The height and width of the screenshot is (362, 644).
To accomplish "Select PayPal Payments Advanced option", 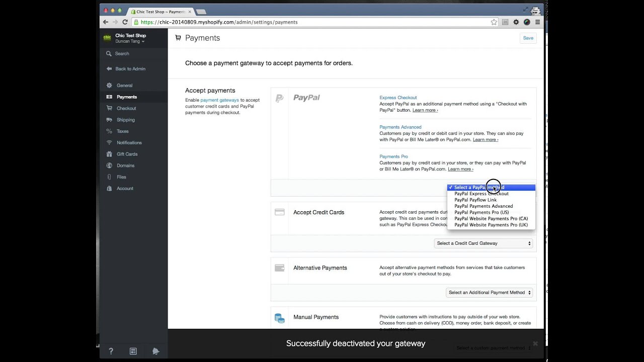I will coord(491,206).
